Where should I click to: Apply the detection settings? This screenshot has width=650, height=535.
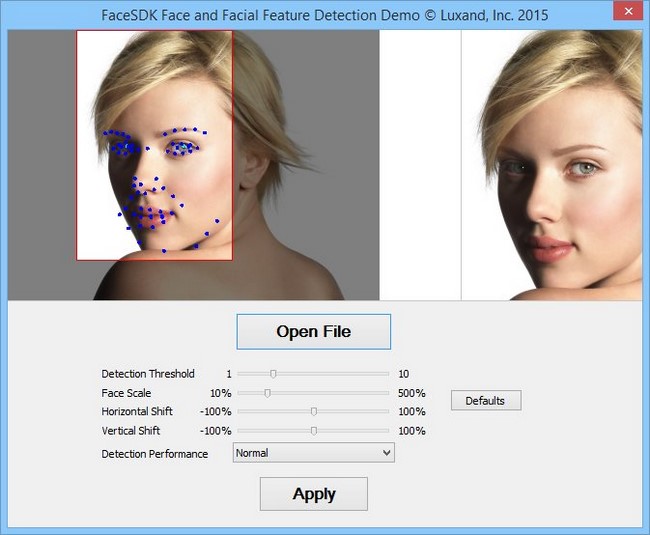314,494
